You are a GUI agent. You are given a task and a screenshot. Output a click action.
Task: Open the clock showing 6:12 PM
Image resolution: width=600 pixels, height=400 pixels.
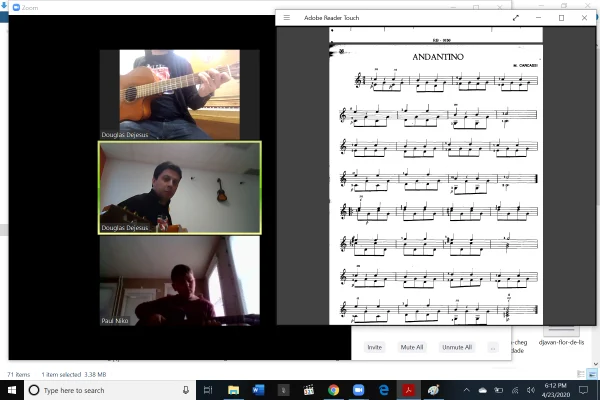(x=556, y=390)
